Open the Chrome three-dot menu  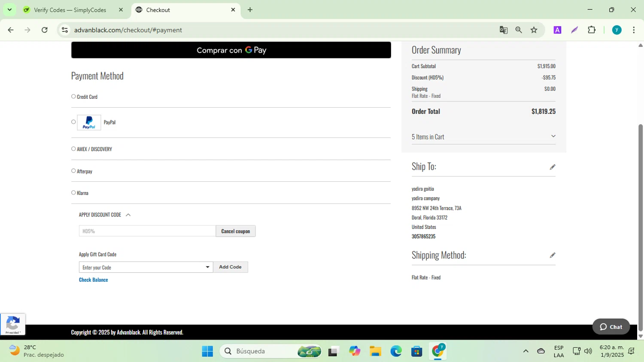634,30
